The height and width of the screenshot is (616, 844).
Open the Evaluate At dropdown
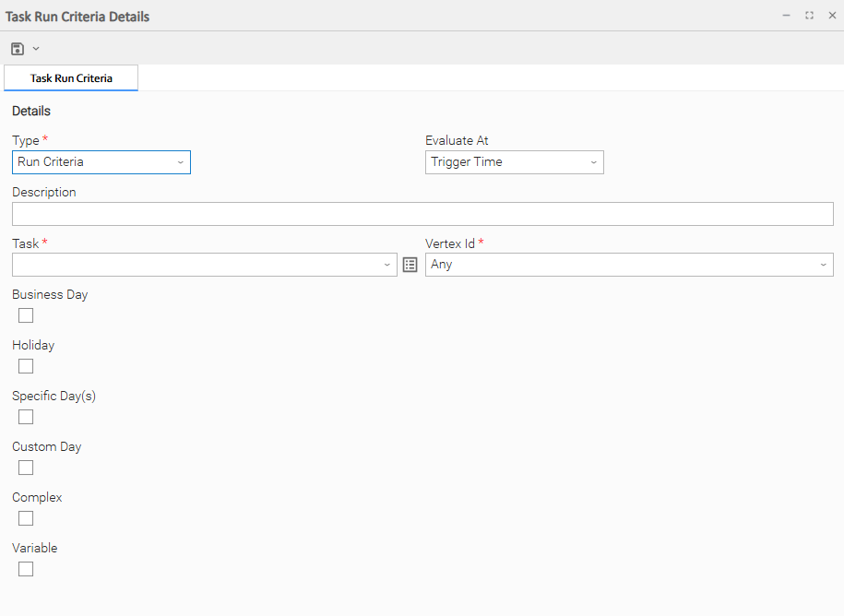click(x=593, y=162)
